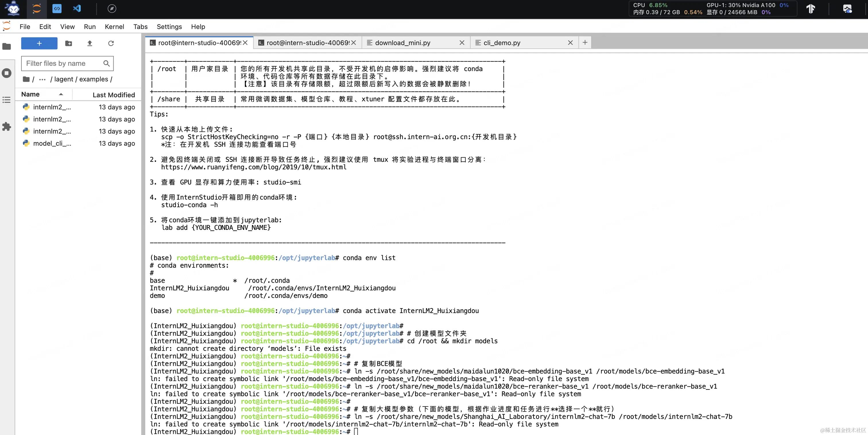
Task: Sort files by Last Modified column
Action: [x=114, y=95]
